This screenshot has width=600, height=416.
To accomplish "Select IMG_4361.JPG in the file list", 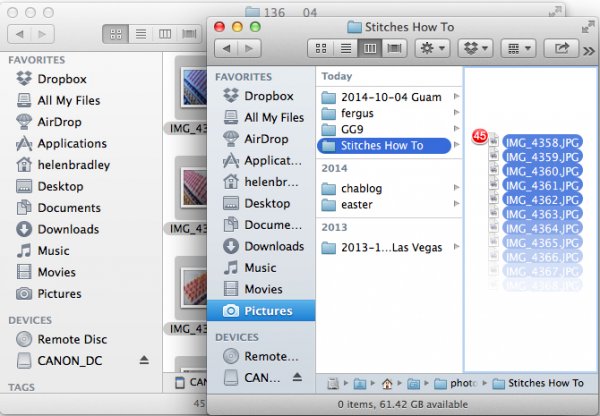I will click(542, 185).
